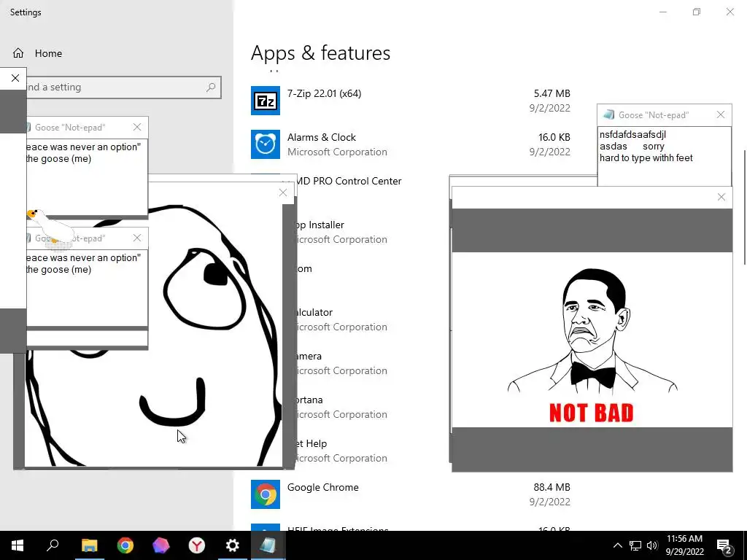This screenshot has height=560, width=747.
Task: Close the upper 'peace was never an option' notepad
Action: click(137, 127)
